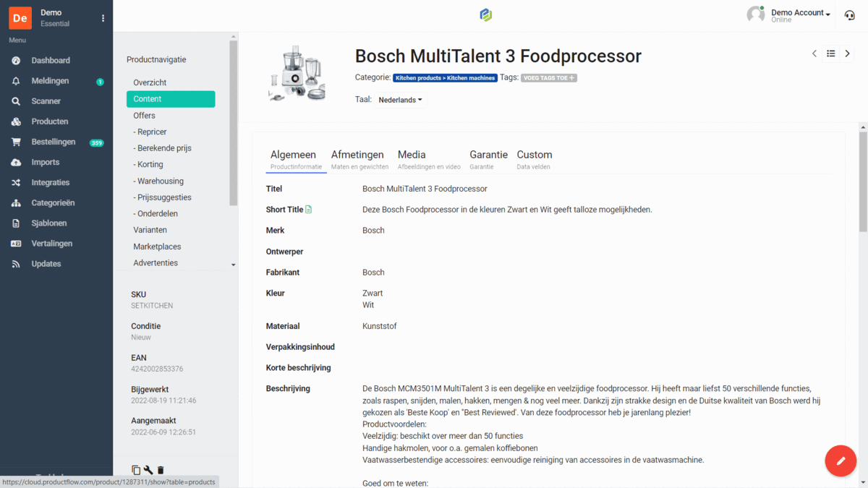The image size is (868, 488).
Task: Open the Marketplaces navigation link
Action: click(157, 247)
